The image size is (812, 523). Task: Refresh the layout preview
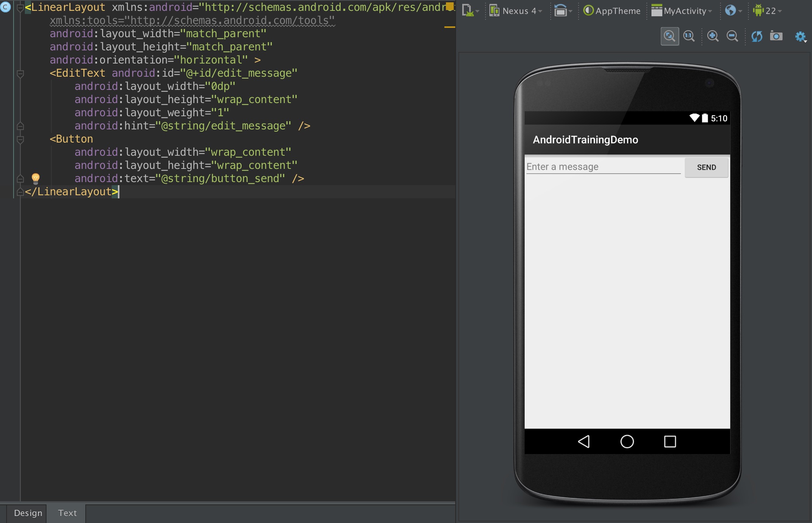(757, 36)
